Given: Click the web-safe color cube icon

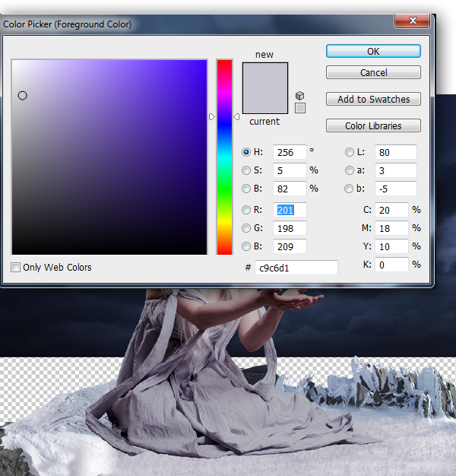Looking at the screenshot, I should (300, 96).
